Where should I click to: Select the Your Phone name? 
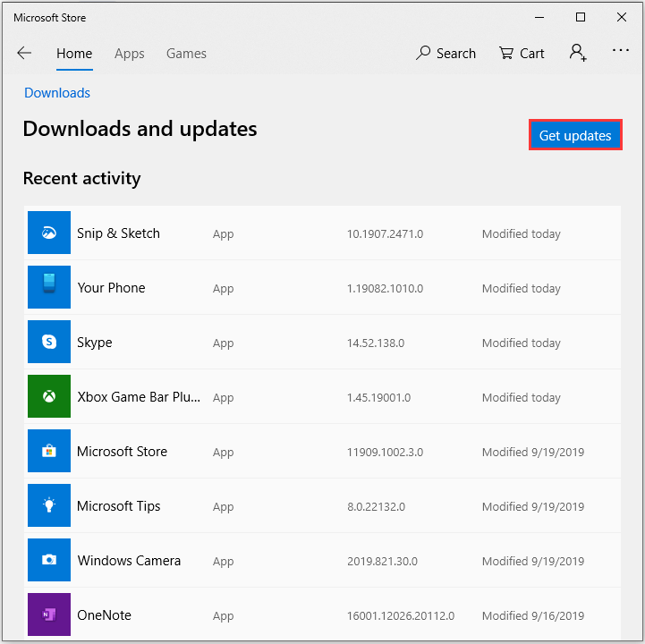coord(112,288)
